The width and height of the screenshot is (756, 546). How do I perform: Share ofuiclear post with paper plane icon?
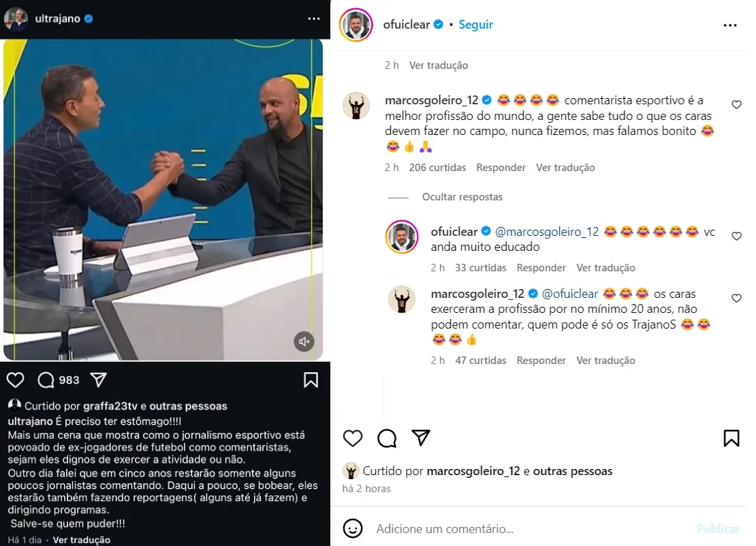pyautogui.click(x=421, y=438)
